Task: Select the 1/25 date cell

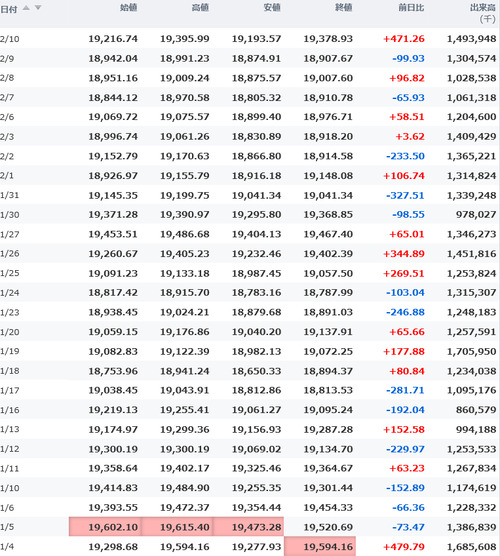Action: pyautogui.click(x=10, y=273)
